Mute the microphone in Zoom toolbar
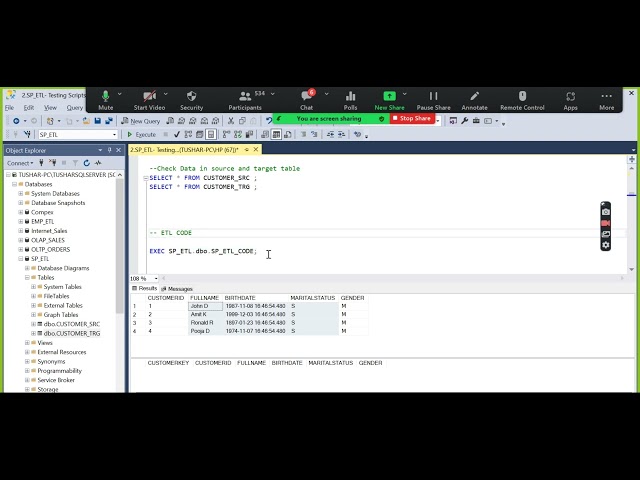This screenshot has height=480, width=640. (x=105, y=97)
